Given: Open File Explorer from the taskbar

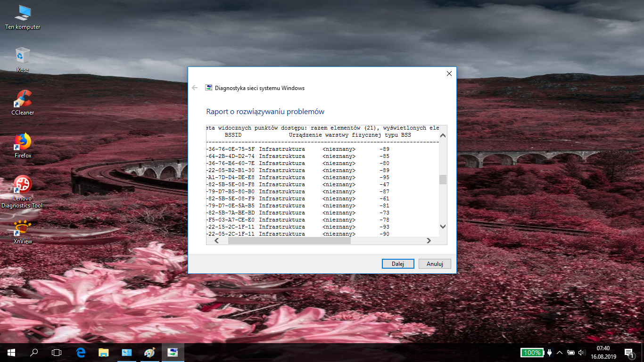Looking at the screenshot, I should pyautogui.click(x=104, y=352).
